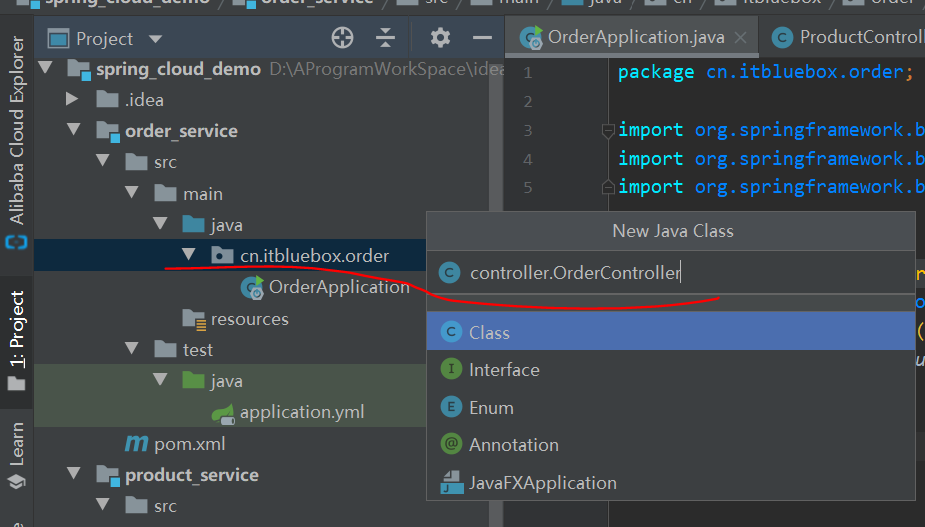Screen dimensions: 925x527
Task: Select the OrderApplication class file icon
Action: 252,287
